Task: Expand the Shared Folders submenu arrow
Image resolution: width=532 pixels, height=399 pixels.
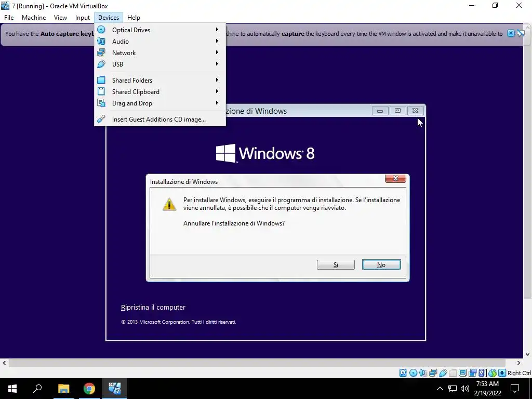Action: coord(217,80)
